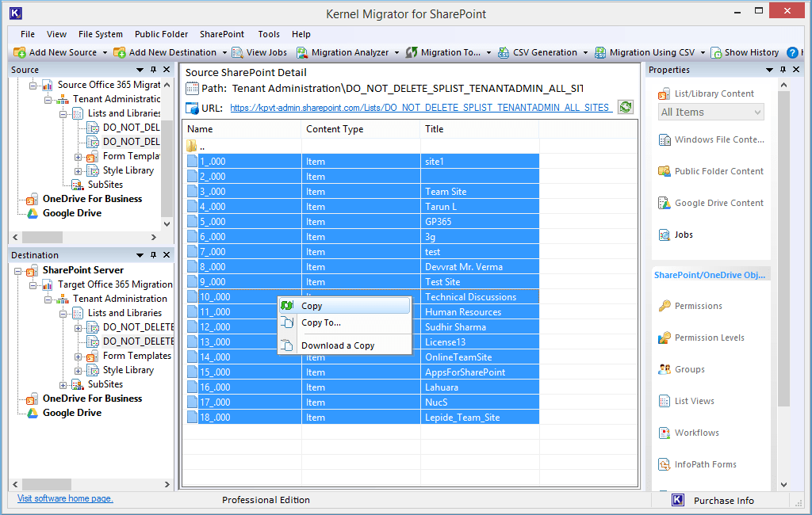Pin the Destination panel
812x515 pixels.
pyautogui.click(x=153, y=254)
